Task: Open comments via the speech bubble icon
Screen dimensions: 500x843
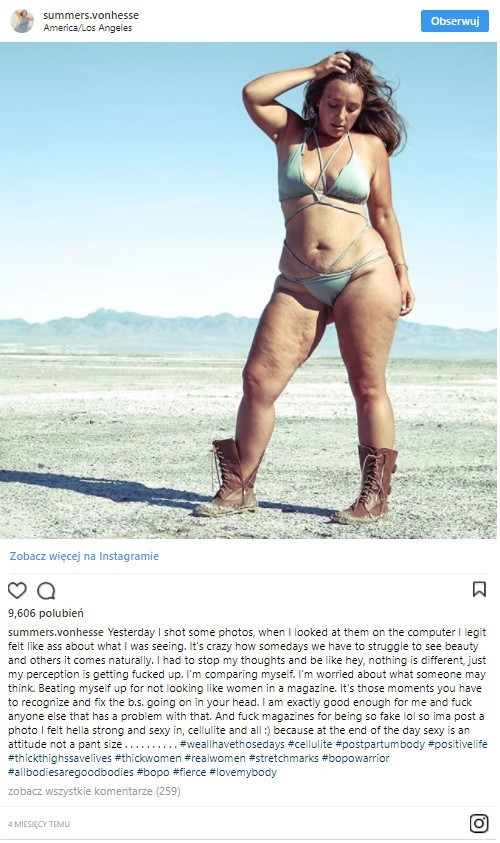Action: 46,590
